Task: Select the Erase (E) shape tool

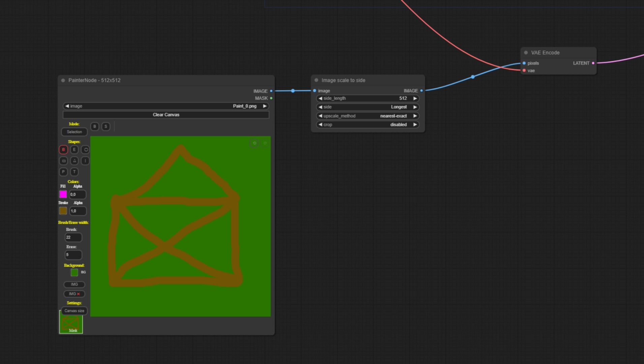Action: click(74, 150)
